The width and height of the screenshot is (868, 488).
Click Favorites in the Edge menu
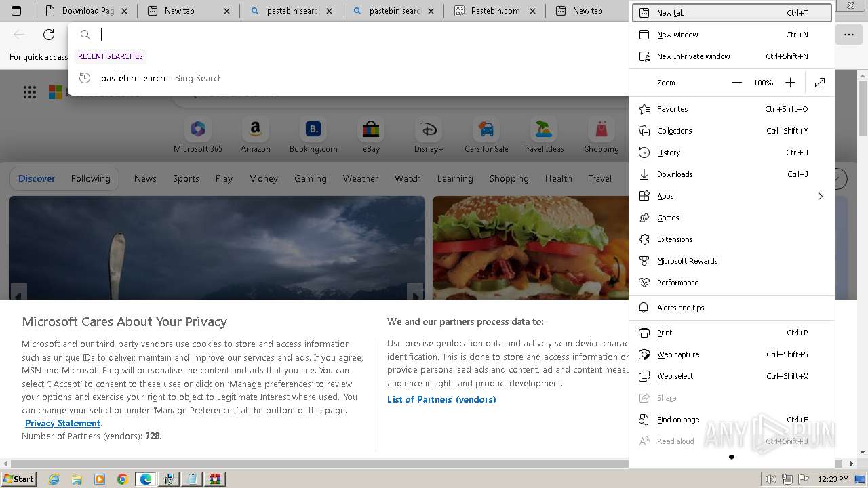pyautogui.click(x=732, y=109)
